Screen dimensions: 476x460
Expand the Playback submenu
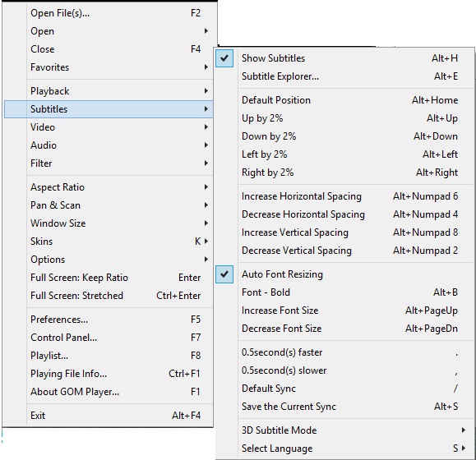pyautogui.click(x=109, y=91)
